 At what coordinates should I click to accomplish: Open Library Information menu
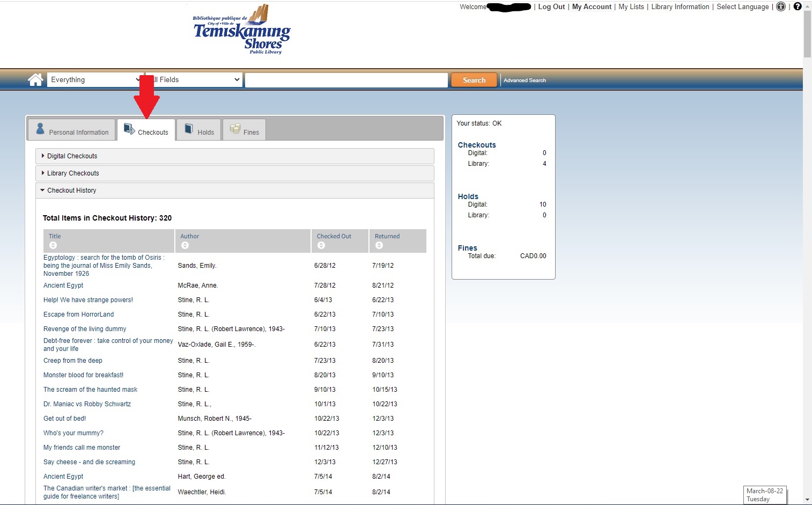[x=680, y=7]
